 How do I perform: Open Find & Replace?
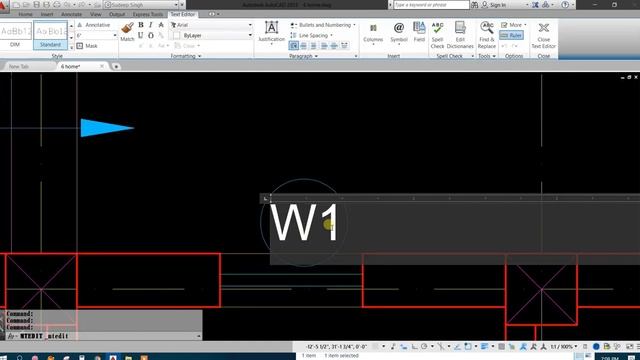(x=487, y=35)
